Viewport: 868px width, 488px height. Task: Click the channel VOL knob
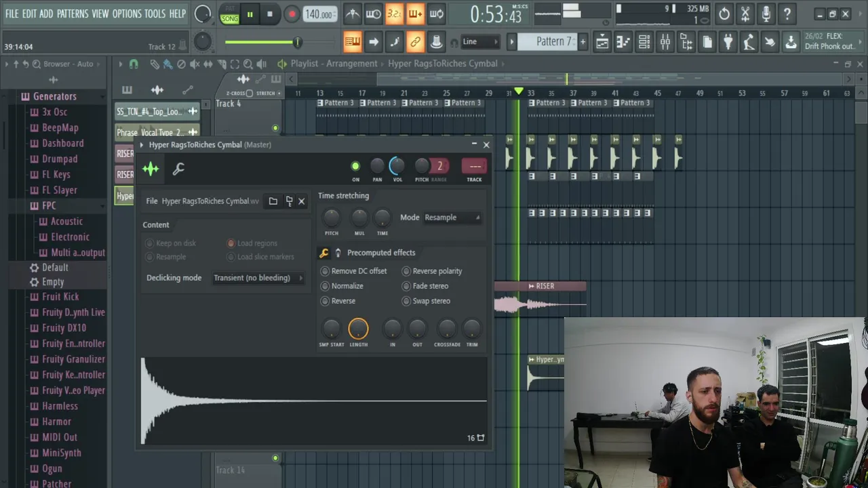pyautogui.click(x=397, y=165)
